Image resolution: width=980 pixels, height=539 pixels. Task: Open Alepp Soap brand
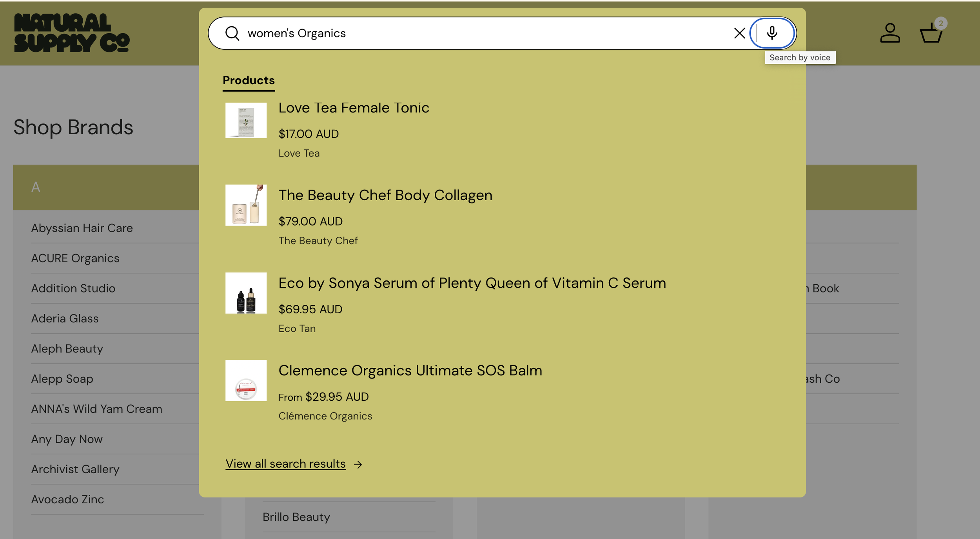(62, 379)
